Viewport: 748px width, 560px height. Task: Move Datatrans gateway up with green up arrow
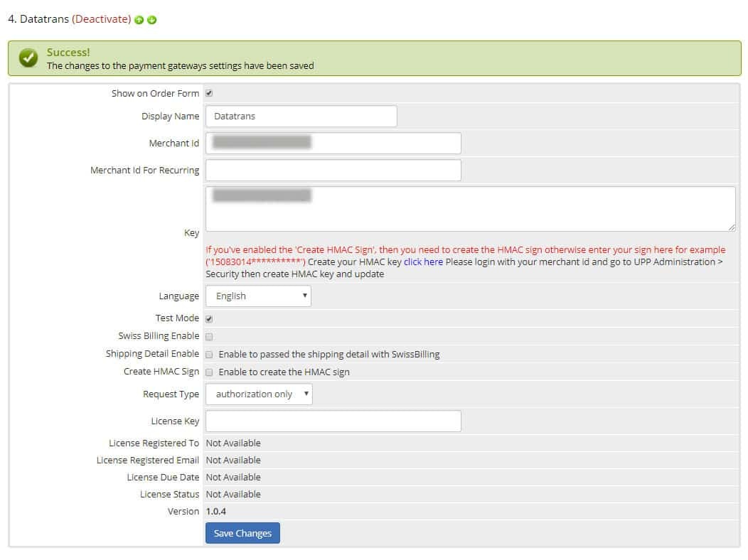(x=139, y=20)
